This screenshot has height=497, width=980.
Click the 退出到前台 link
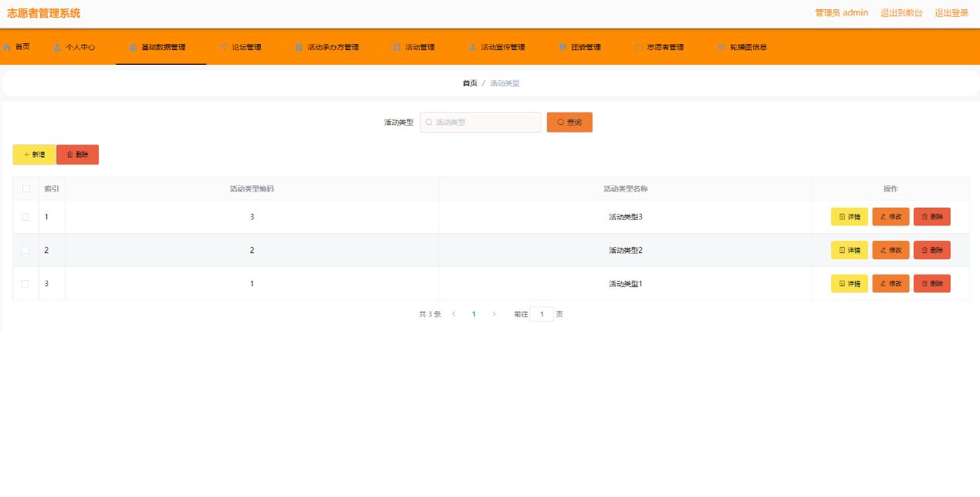tap(901, 13)
